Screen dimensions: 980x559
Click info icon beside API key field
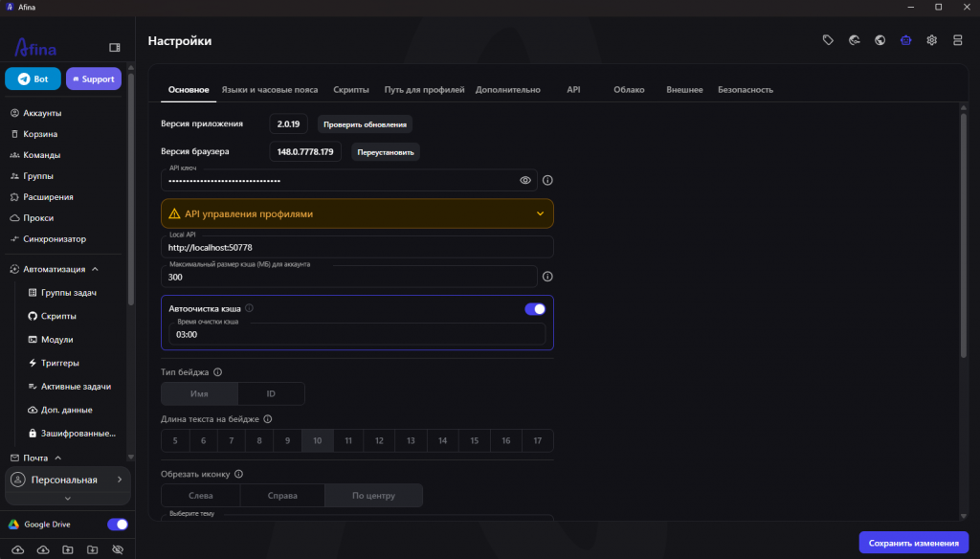click(547, 180)
